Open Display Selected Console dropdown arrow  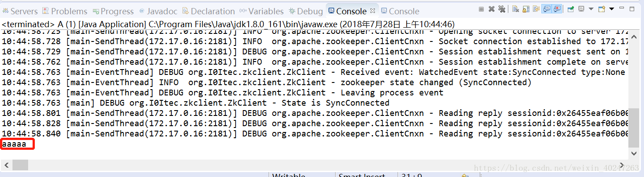coord(591,9)
